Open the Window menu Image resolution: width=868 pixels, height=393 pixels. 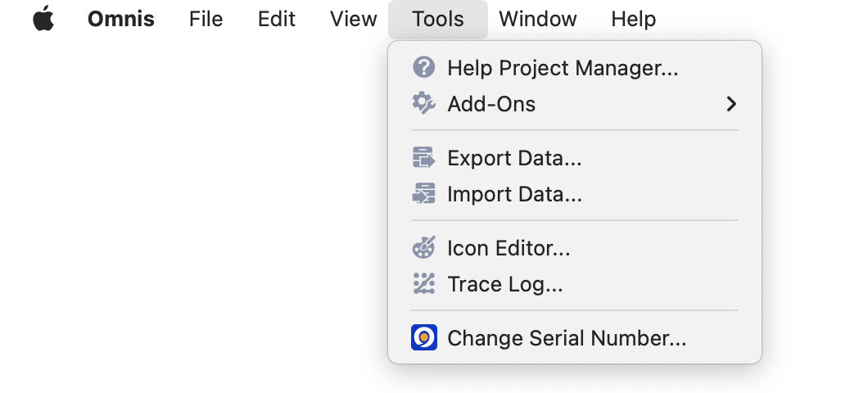(537, 20)
